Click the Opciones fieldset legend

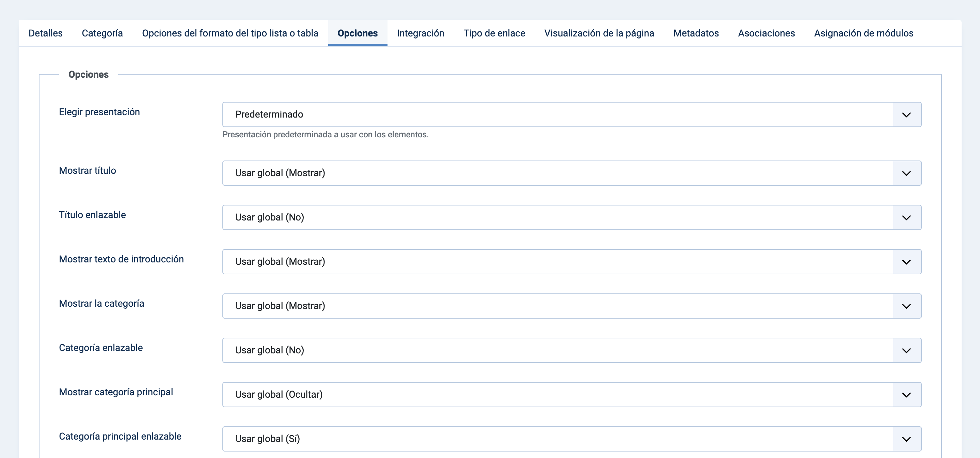88,74
